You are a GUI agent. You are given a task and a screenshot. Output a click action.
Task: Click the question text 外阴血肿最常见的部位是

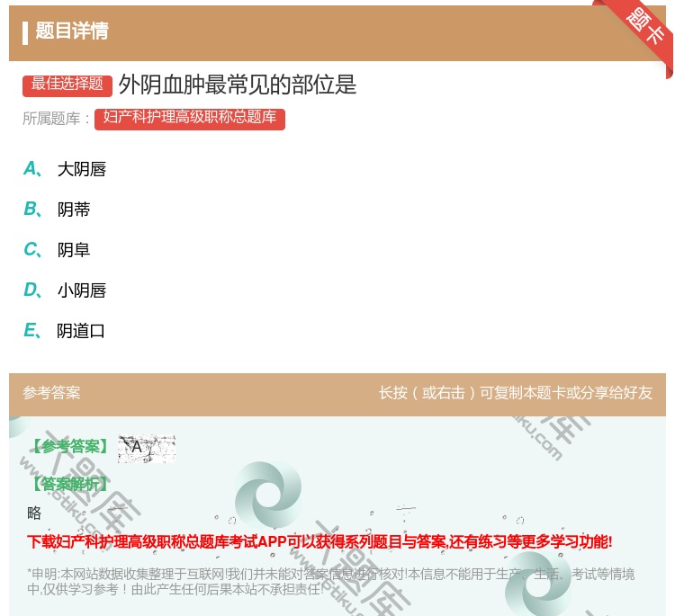click(x=238, y=85)
